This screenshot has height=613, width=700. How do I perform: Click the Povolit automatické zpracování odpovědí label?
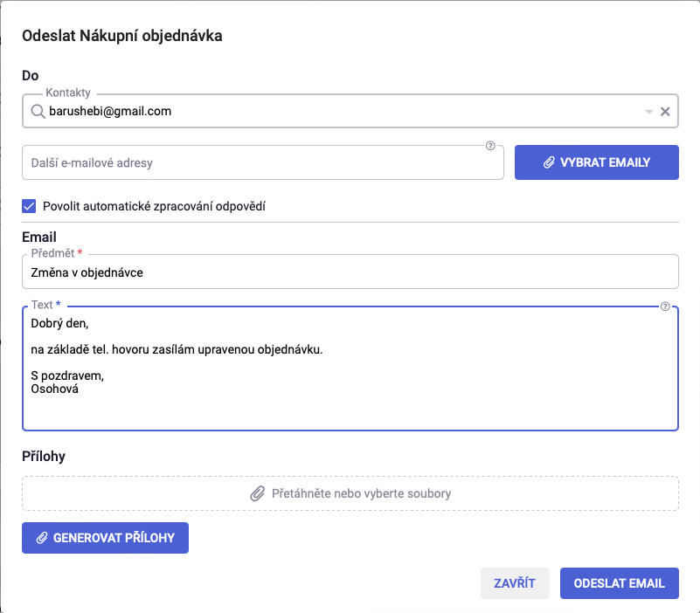[x=154, y=206]
